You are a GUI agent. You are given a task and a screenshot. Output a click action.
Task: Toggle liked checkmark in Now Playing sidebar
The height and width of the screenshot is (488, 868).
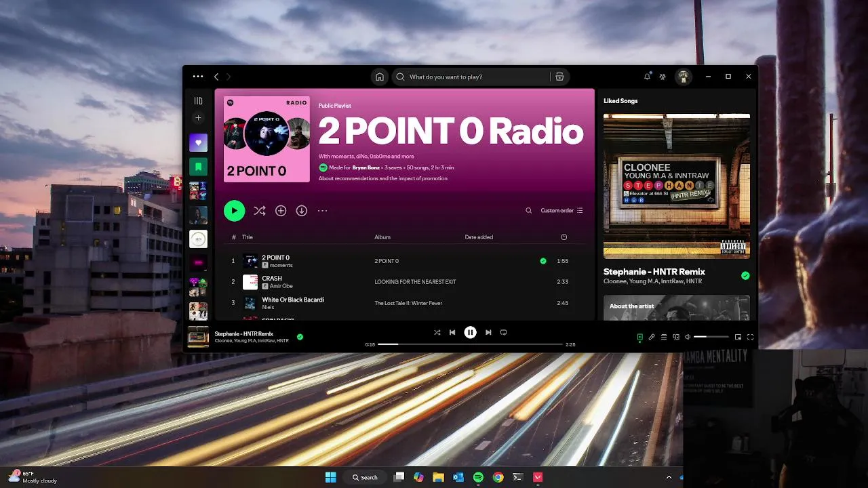point(745,276)
